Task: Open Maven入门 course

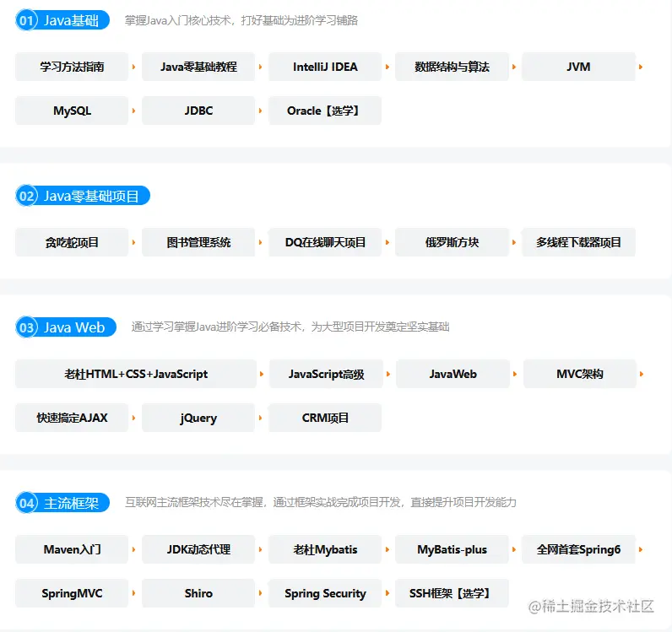Action: (x=72, y=549)
